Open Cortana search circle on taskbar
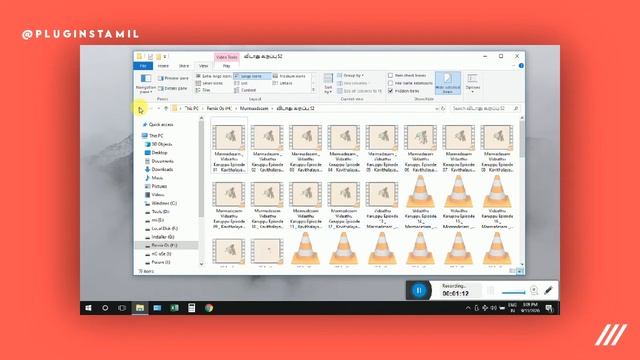The width and height of the screenshot is (640, 360). click(105, 308)
